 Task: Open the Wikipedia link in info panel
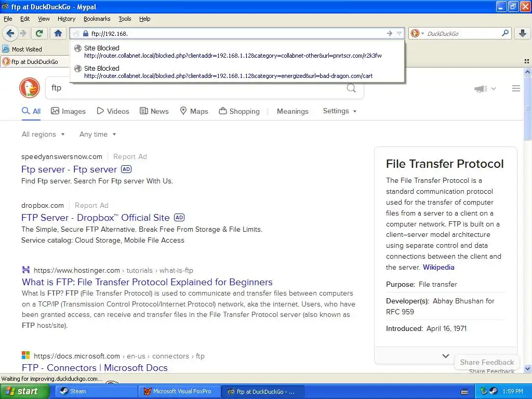[438, 268]
